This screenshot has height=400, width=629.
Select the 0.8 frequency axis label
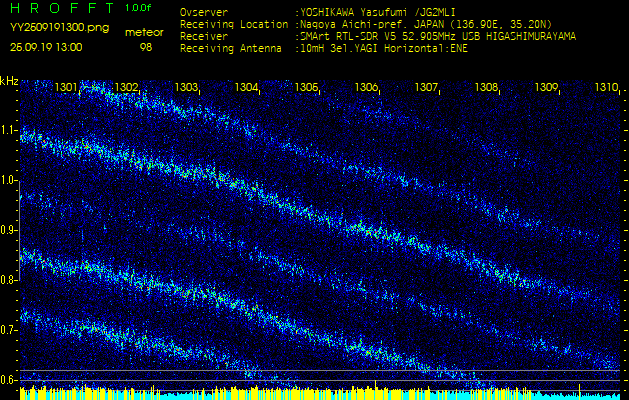point(9,280)
